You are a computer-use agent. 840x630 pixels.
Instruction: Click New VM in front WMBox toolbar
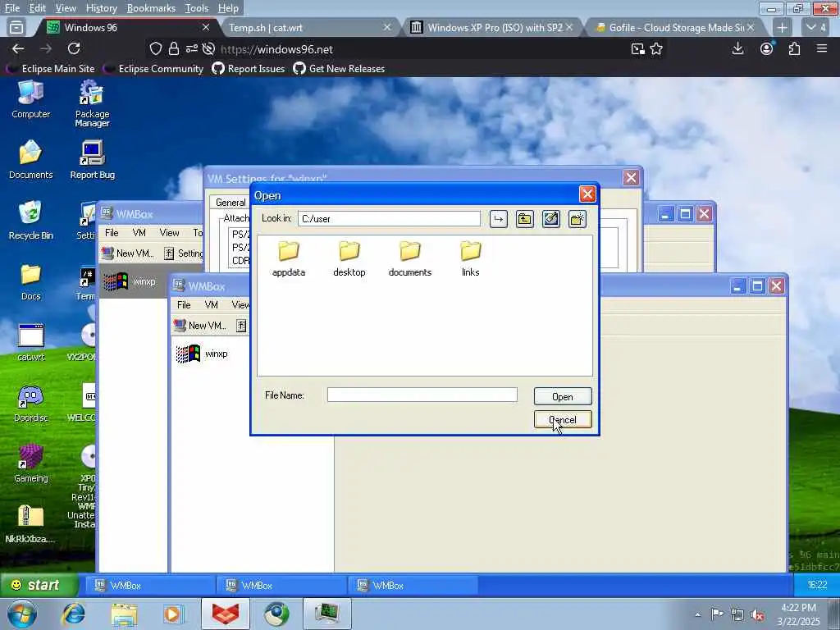[200, 325]
